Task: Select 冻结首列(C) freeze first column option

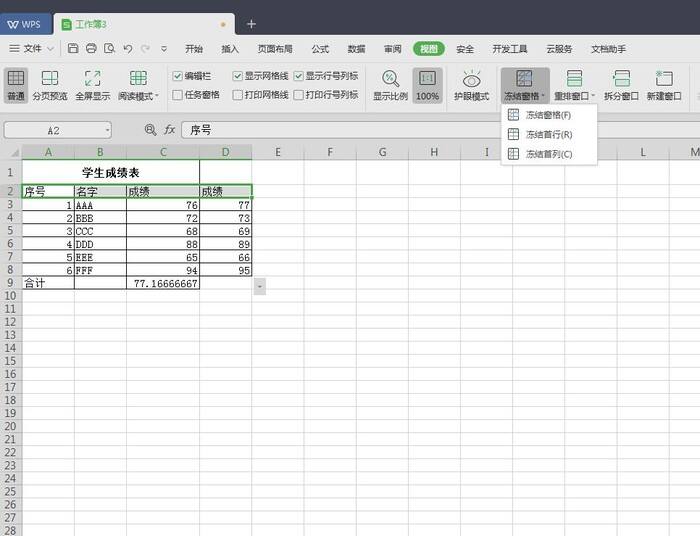Action: click(548, 154)
